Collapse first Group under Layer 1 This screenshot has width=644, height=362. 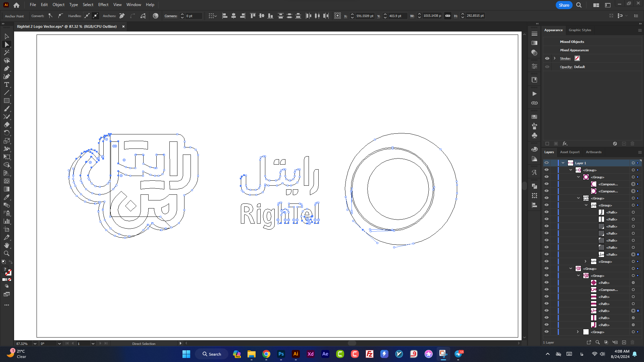tap(571, 170)
